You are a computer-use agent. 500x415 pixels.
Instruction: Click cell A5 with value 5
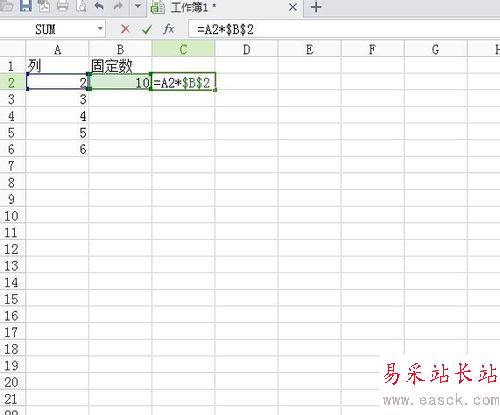57,132
